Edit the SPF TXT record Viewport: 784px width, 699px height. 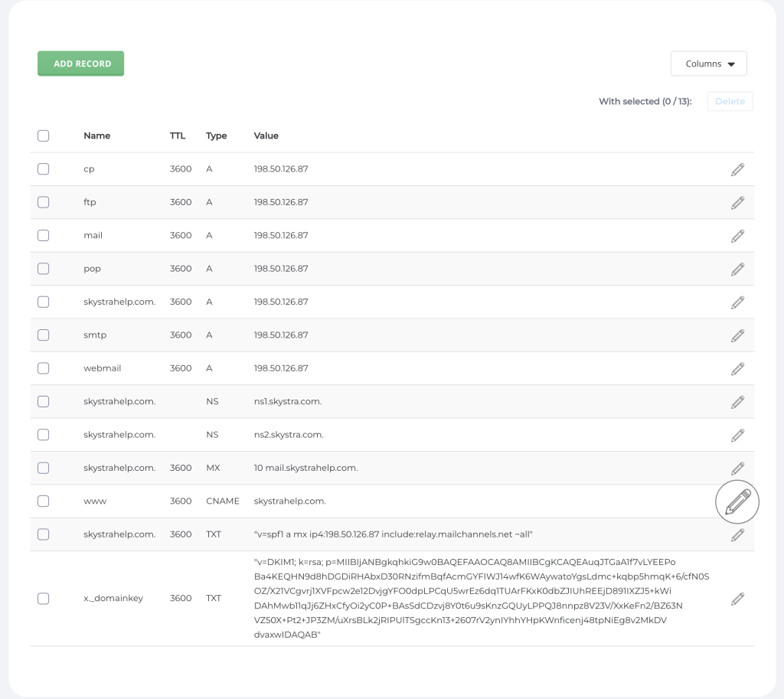[x=737, y=534]
